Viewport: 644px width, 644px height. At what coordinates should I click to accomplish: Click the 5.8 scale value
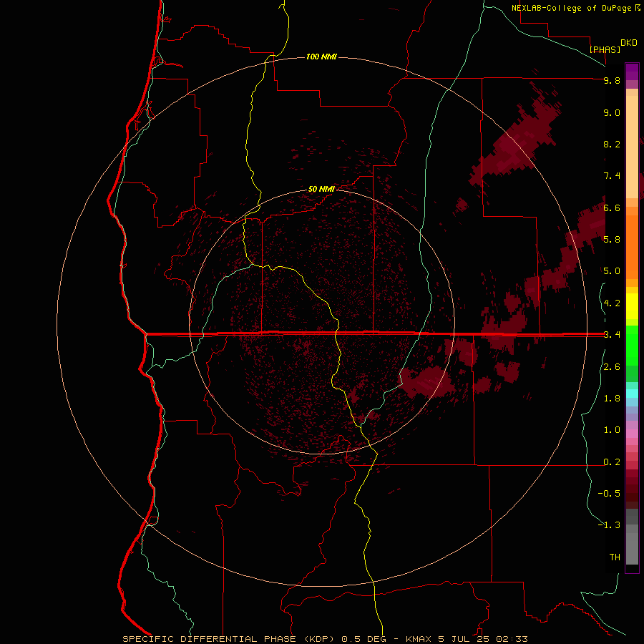coord(612,240)
